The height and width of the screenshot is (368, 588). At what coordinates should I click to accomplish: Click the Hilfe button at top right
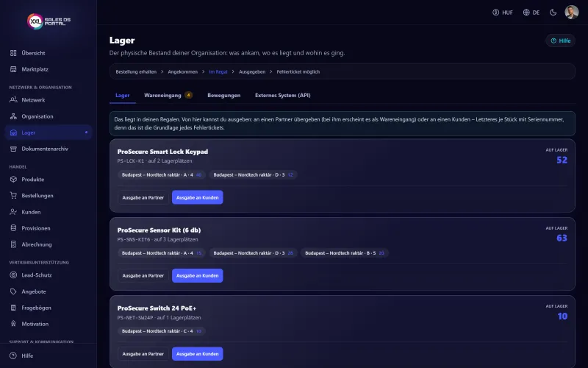pos(560,40)
